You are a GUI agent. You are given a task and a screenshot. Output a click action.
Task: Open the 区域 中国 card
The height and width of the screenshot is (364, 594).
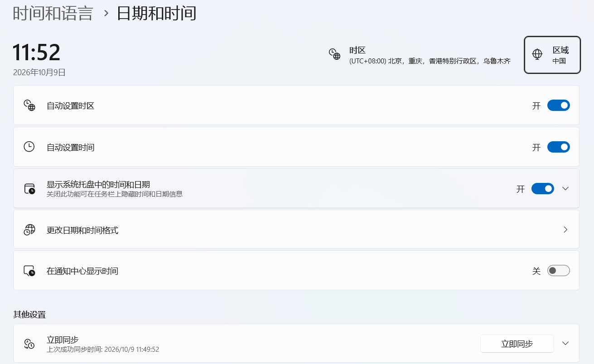[552, 55]
